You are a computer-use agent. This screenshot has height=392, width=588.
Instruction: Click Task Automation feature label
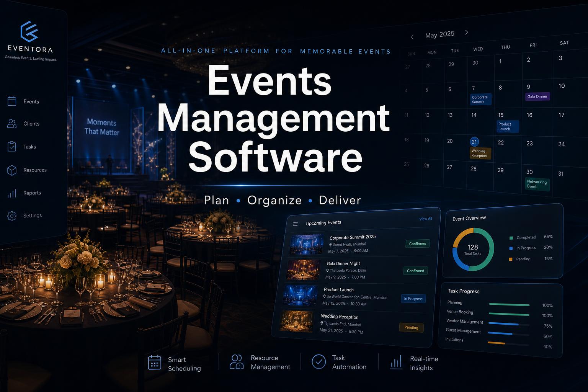pyautogui.click(x=349, y=362)
